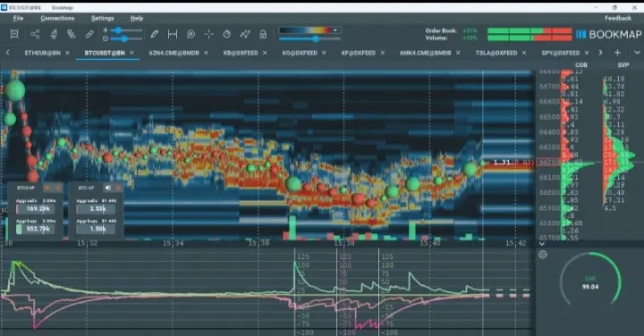The width and height of the screenshot is (644, 336).
Task: Open the Settings menu
Action: (x=102, y=18)
